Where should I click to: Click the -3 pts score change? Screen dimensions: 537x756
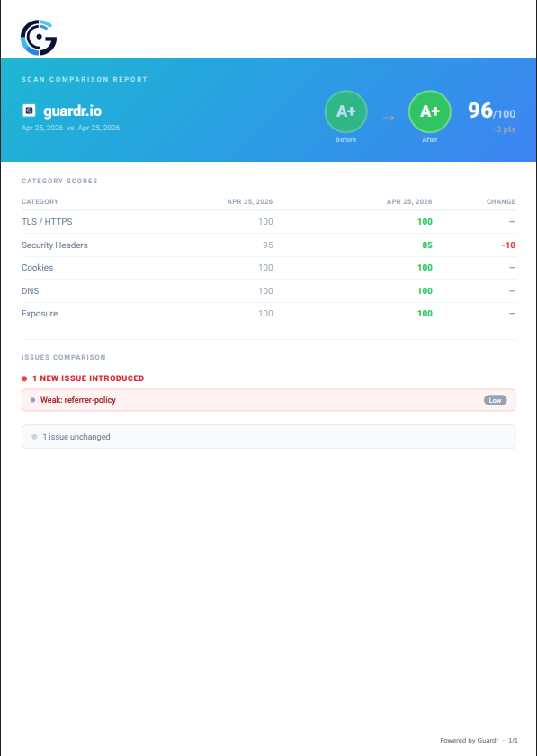pos(505,129)
